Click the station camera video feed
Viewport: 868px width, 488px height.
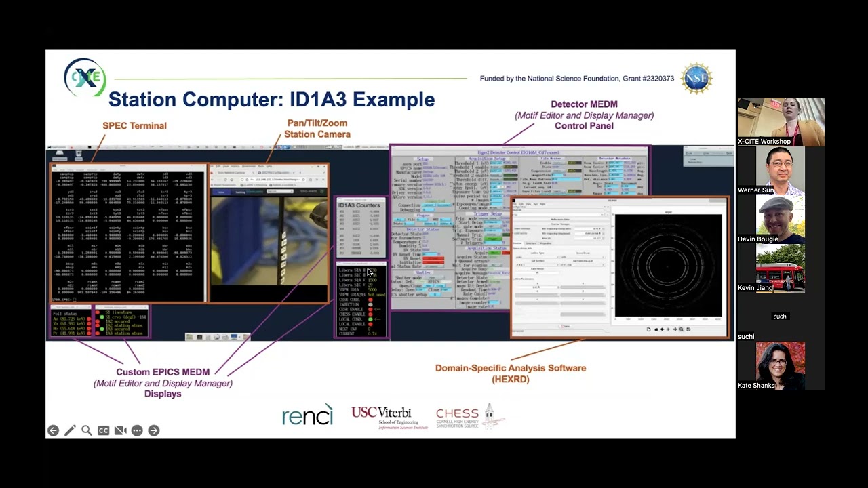tap(269, 241)
